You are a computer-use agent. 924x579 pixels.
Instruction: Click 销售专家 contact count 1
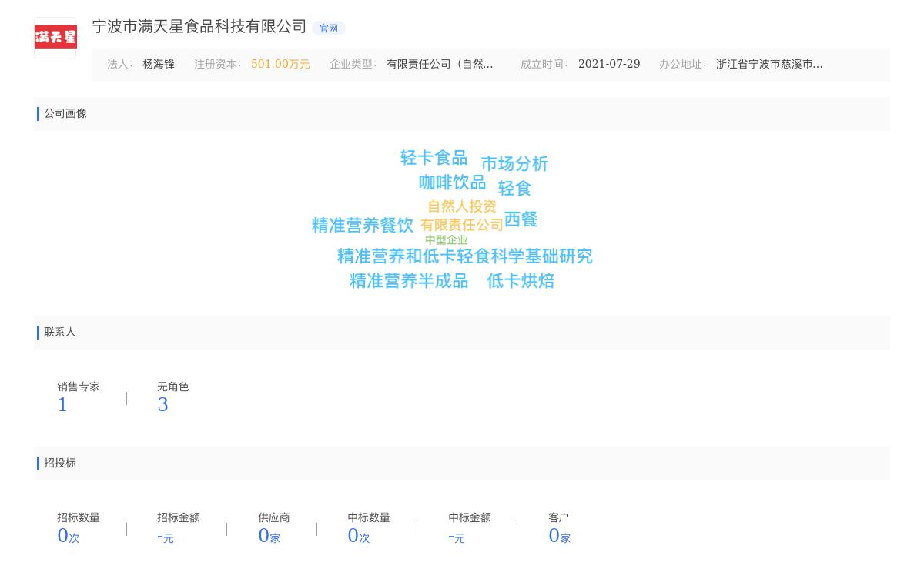62,405
